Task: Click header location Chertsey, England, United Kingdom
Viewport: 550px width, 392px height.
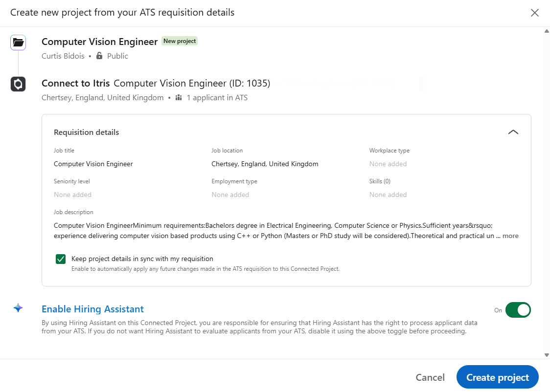Action: pos(102,98)
